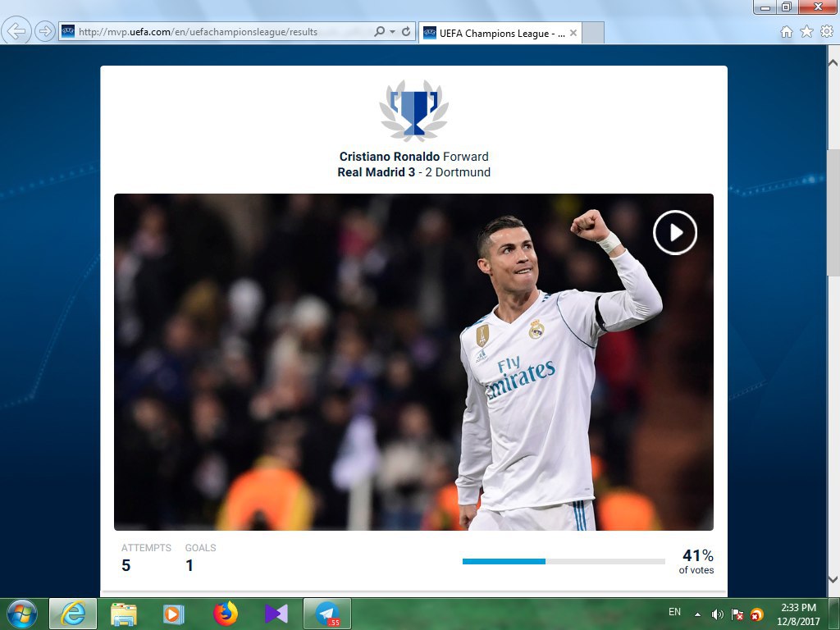Refresh the page with reload icon

click(x=406, y=32)
